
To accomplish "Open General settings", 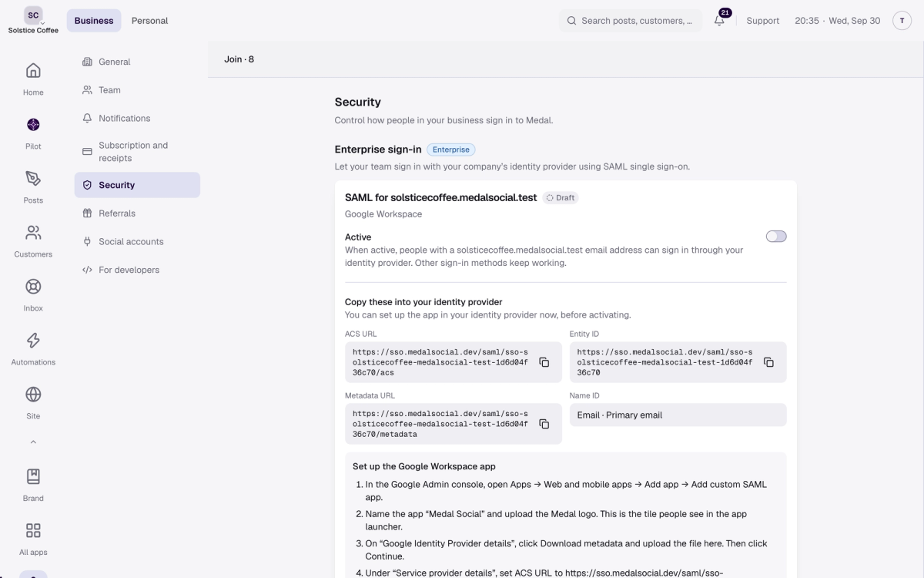I will click(x=137, y=62).
